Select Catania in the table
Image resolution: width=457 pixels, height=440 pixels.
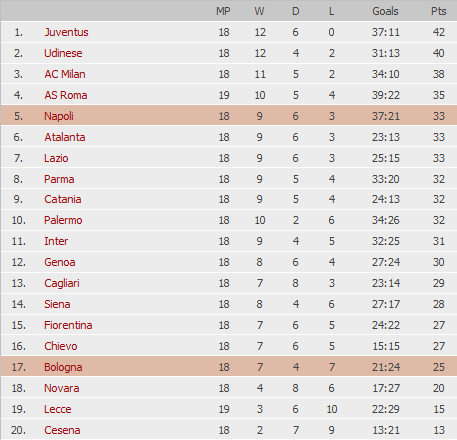click(x=63, y=199)
